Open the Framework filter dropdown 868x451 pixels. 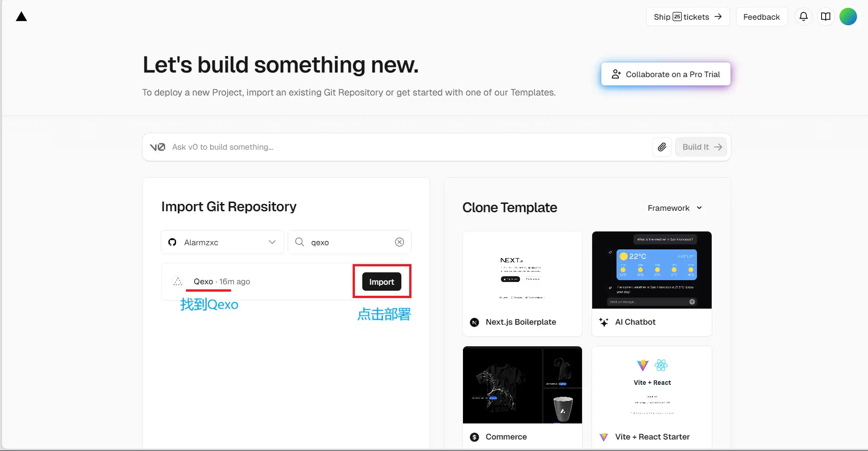click(675, 208)
